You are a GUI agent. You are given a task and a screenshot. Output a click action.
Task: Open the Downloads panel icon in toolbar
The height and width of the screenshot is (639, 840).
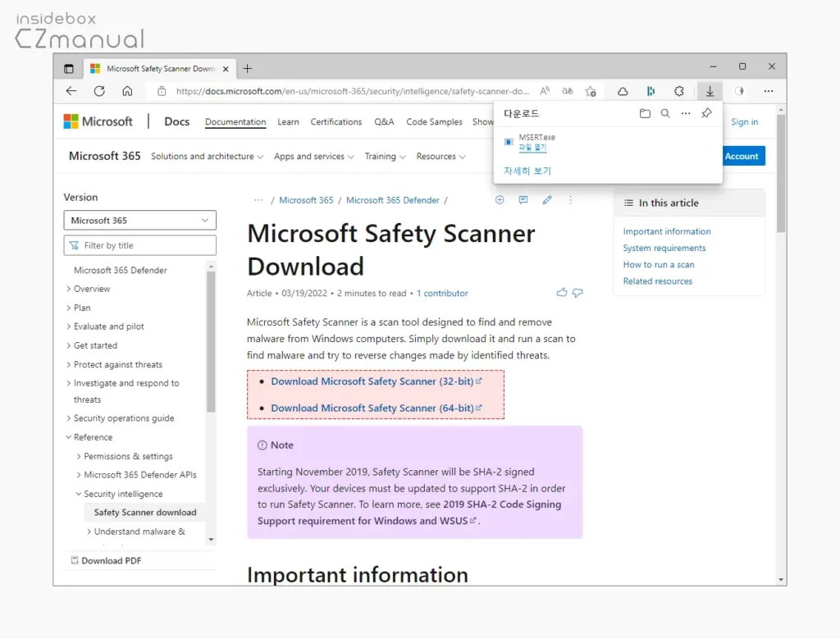pyautogui.click(x=709, y=90)
